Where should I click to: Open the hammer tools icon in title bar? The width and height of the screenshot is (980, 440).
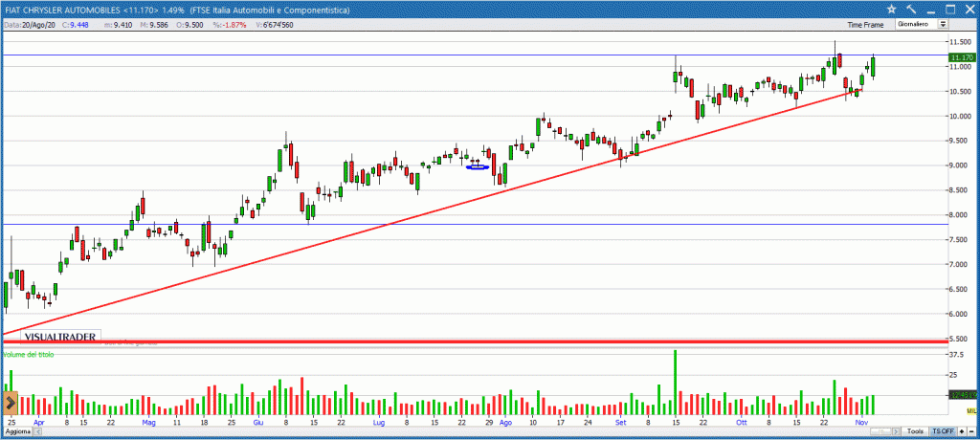911,10
